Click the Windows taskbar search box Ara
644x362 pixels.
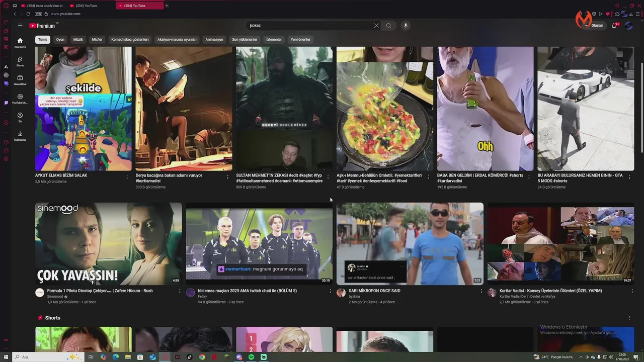click(x=48, y=357)
